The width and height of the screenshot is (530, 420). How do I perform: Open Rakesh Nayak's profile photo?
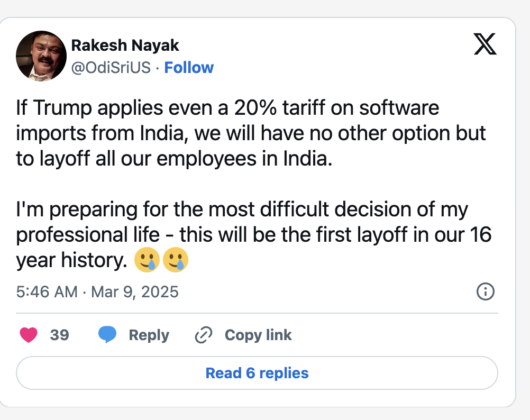pyautogui.click(x=41, y=56)
